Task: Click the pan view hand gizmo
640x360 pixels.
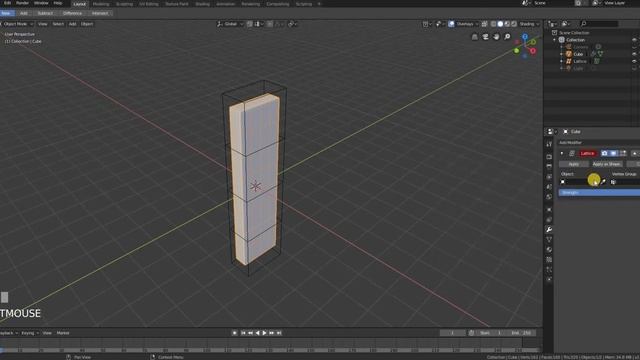Action: (x=496, y=37)
